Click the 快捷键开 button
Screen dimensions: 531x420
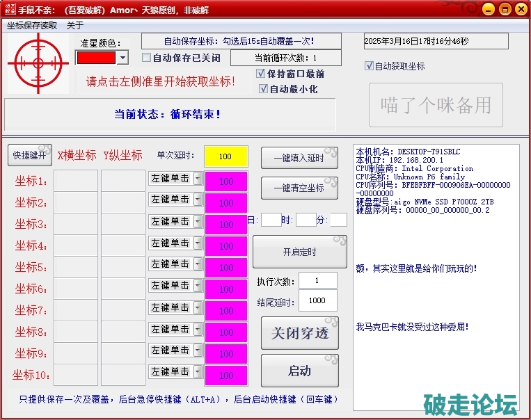pos(29,156)
